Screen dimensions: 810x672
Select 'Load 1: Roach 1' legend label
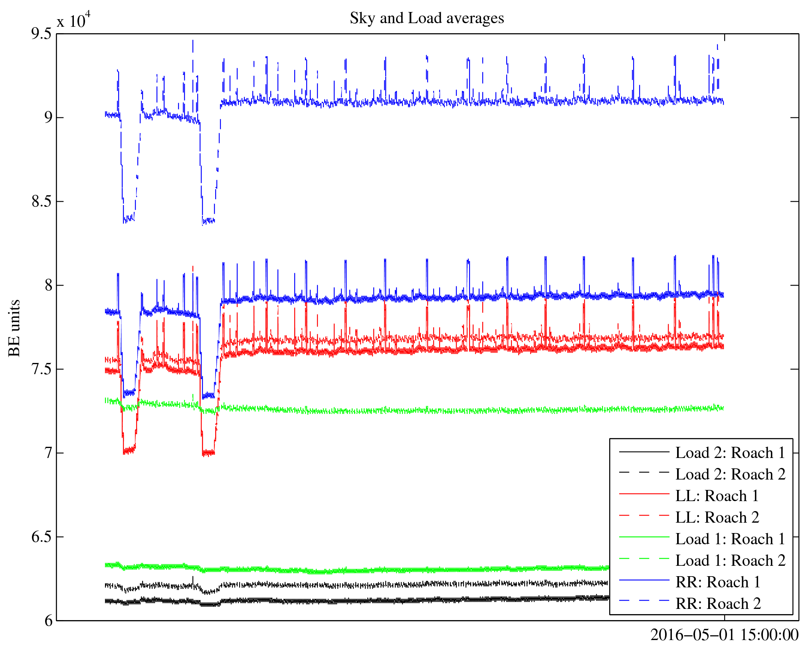pyautogui.click(x=730, y=539)
